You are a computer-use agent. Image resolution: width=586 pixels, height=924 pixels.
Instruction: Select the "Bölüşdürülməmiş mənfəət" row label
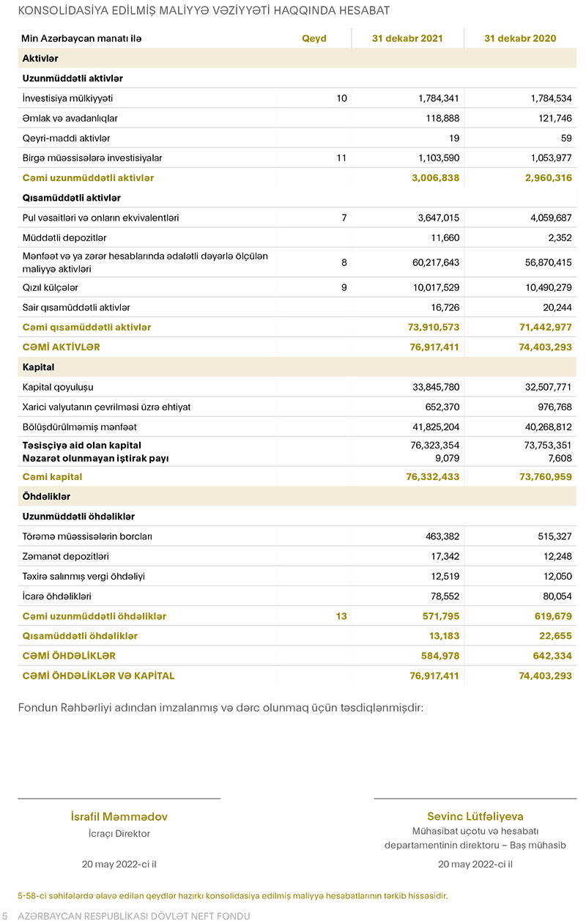pos(80,427)
